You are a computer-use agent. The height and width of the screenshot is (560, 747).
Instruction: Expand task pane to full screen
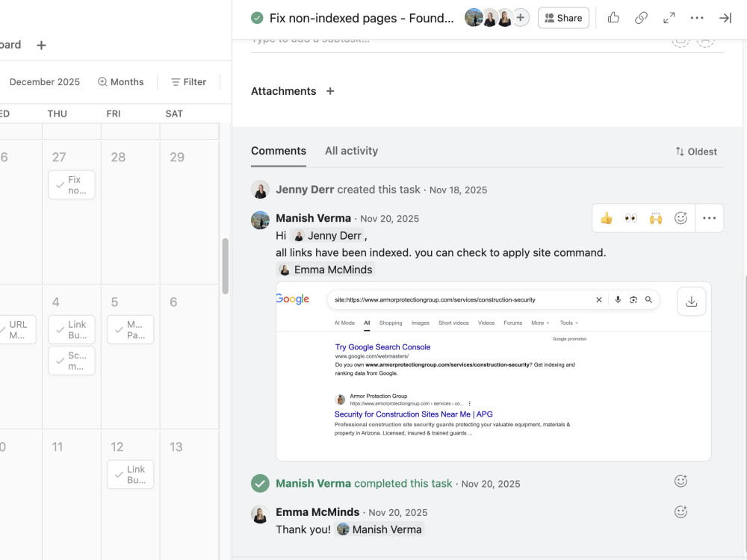pyautogui.click(x=669, y=18)
